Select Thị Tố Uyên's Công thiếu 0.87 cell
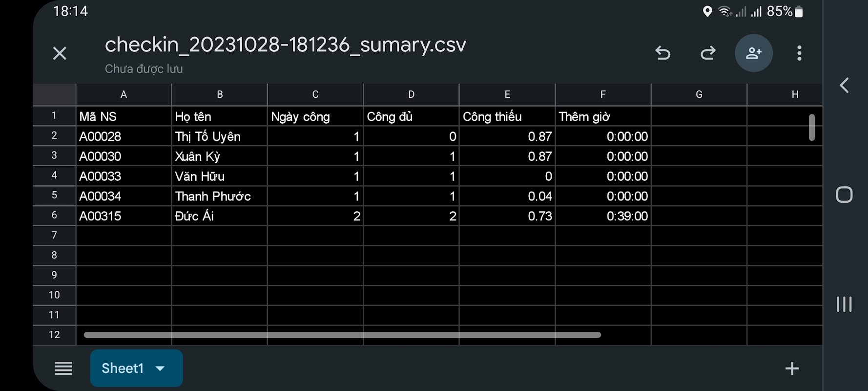The image size is (868, 391). point(507,136)
